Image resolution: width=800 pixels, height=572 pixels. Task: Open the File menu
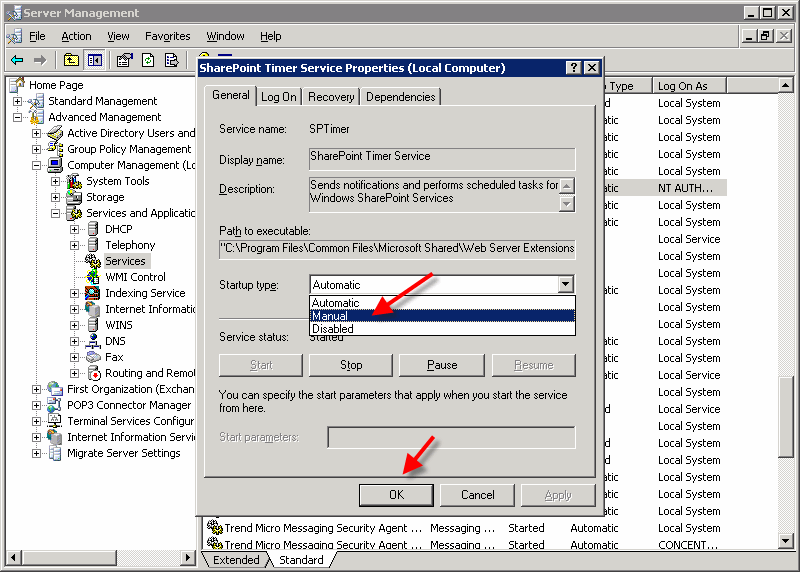point(37,36)
